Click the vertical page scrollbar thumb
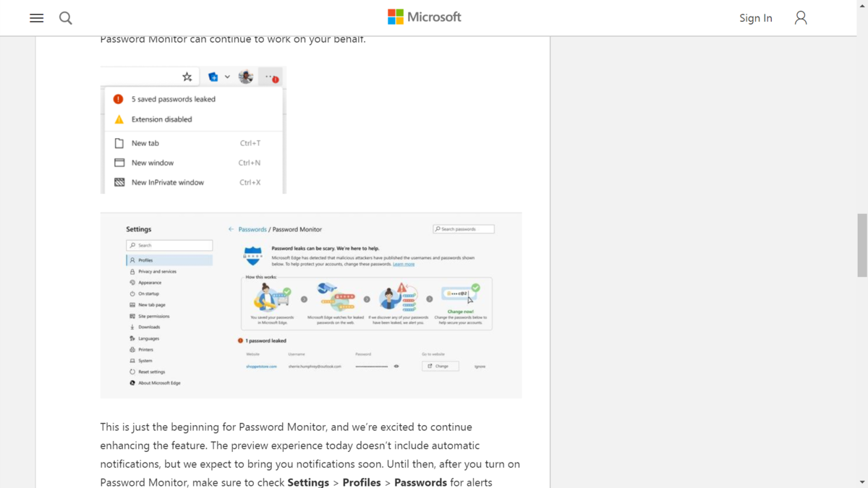This screenshot has height=488, width=868. tap(862, 245)
